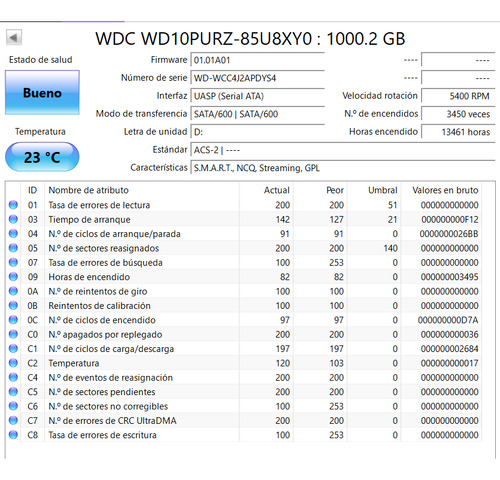The width and height of the screenshot is (500, 480).
Task: Select status dot for attribute 04
Action: pyautogui.click(x=13, y=233)
